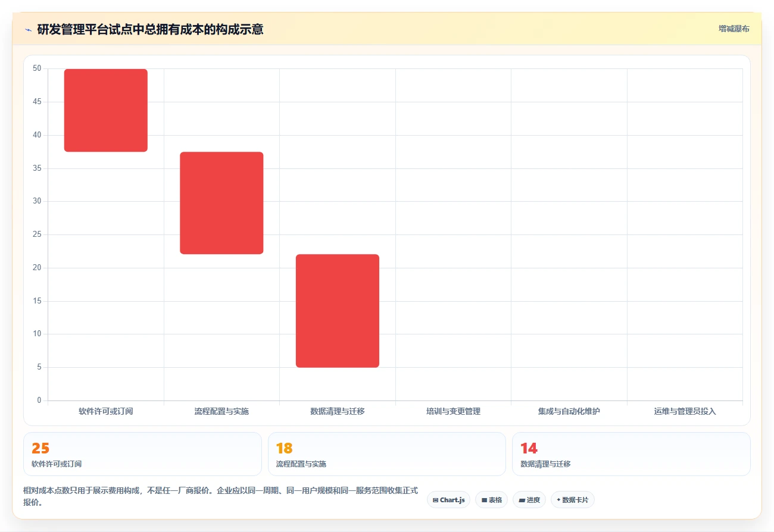Click the y-axis value 30
This screenshot has width=774, height=532.
[x=37, y=201]
